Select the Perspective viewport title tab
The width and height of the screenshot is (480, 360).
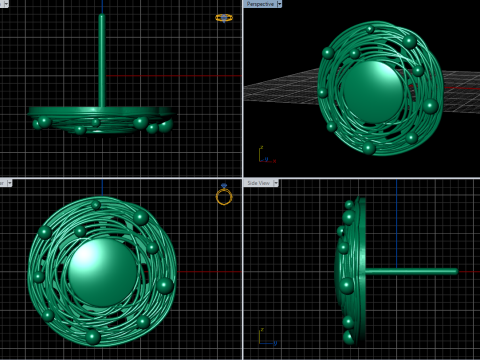260,4
